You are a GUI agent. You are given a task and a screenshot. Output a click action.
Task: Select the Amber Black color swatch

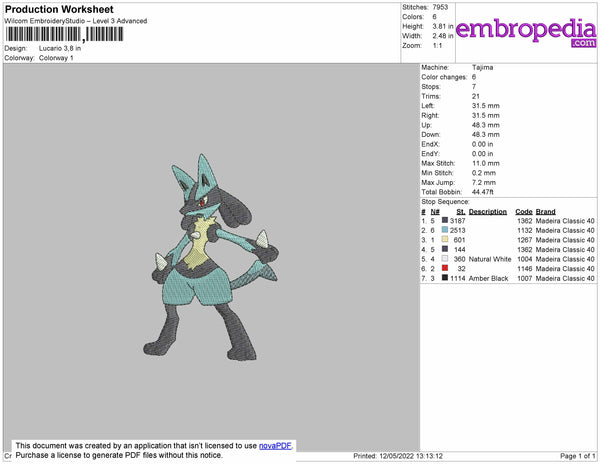point(445,278)
